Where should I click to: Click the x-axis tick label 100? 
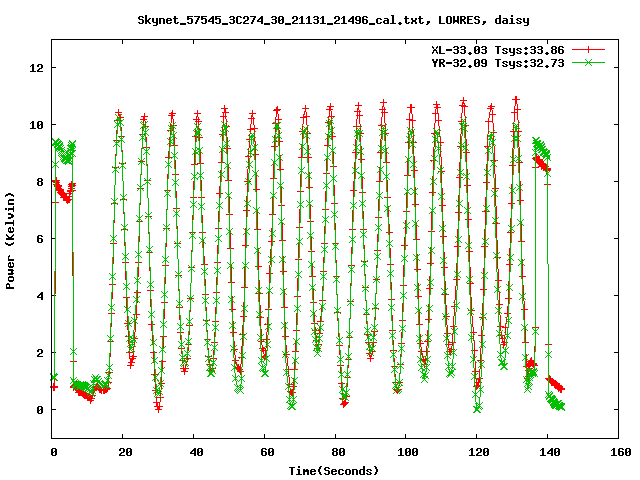coord(408,452)
